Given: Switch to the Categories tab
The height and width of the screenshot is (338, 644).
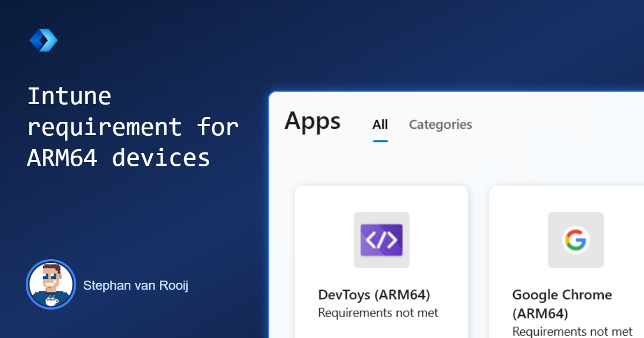Looking at the screenshot, I should tap(441, 124).
